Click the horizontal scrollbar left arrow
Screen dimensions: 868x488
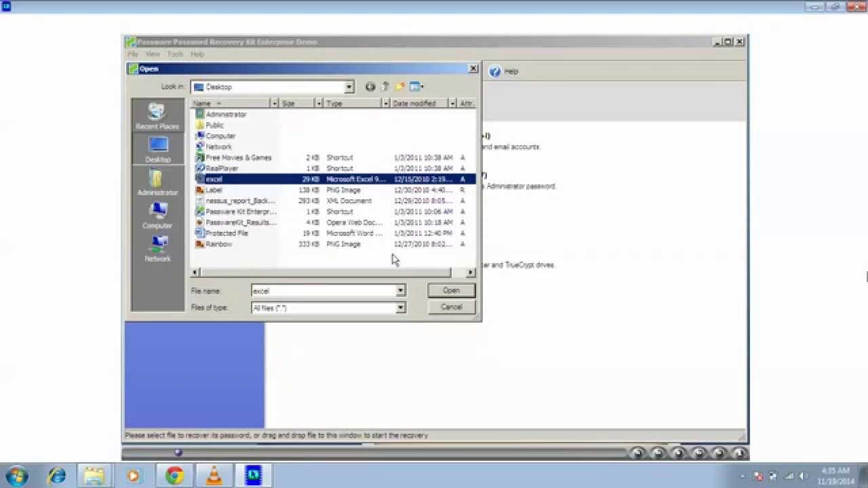coord(195,272)
